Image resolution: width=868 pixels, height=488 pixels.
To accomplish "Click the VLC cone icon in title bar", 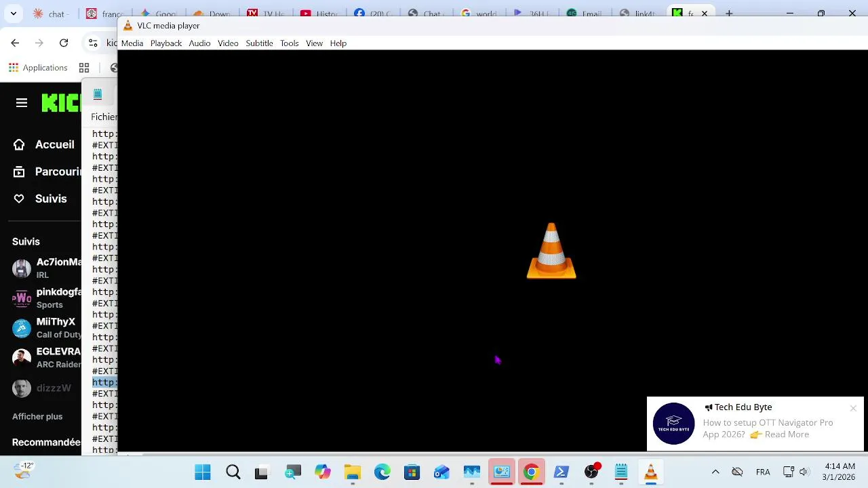I will tap(127, 26).
